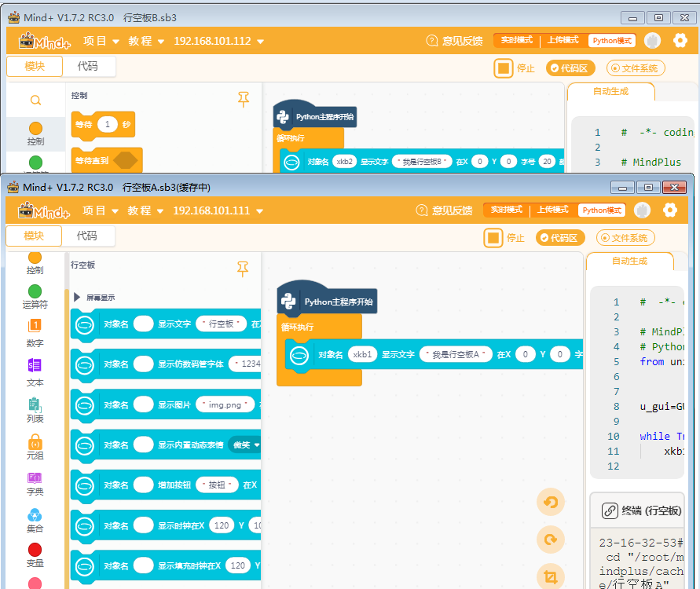This screenshot has width=700, height=589.
Task: Click user avatar icon in 行空板A window
Action: pos(643,210)
